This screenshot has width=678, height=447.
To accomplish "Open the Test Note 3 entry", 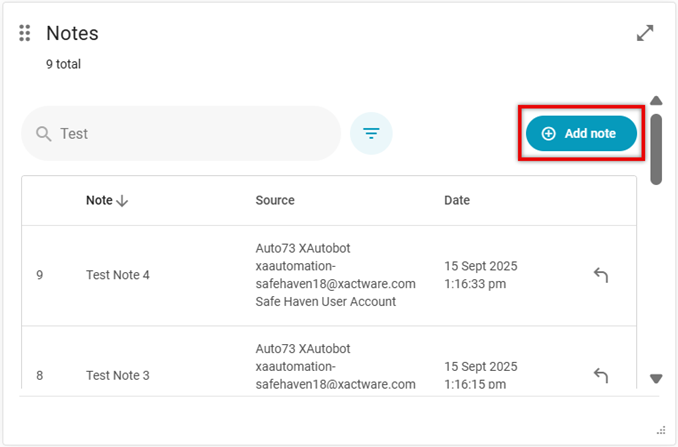I will (x=118, y=375).
